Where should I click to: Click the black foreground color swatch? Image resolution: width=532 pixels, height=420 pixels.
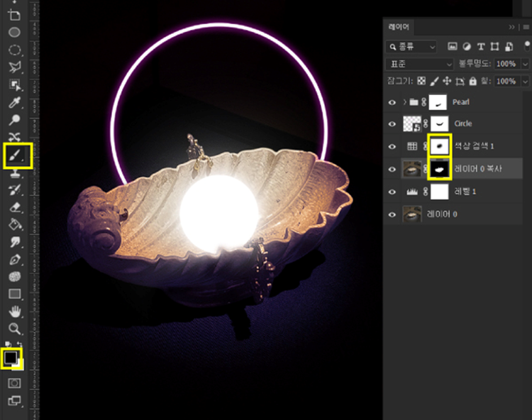coord(10,357)
